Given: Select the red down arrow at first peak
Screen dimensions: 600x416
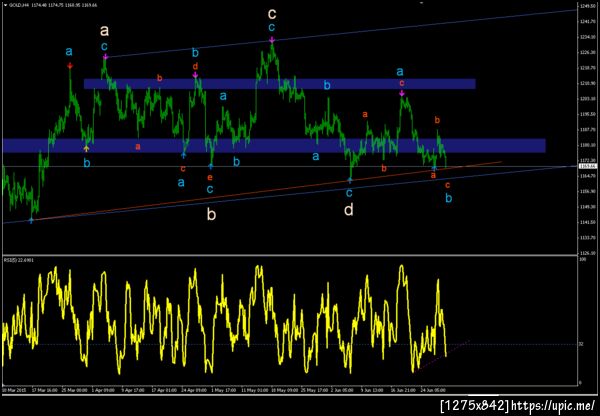Looking at the screenshot, I should [x=70, y=66].
